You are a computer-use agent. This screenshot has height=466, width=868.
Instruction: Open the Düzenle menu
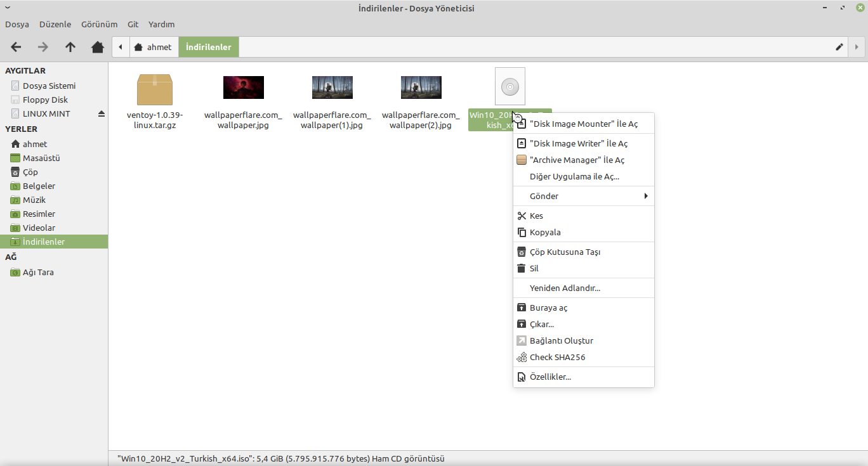coord(55,25)
